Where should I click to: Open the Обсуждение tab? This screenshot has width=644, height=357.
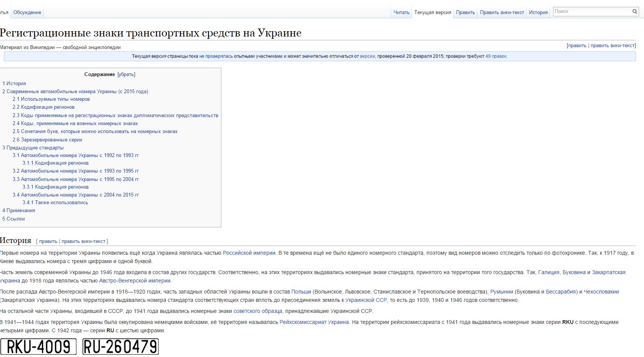(27, 13)
